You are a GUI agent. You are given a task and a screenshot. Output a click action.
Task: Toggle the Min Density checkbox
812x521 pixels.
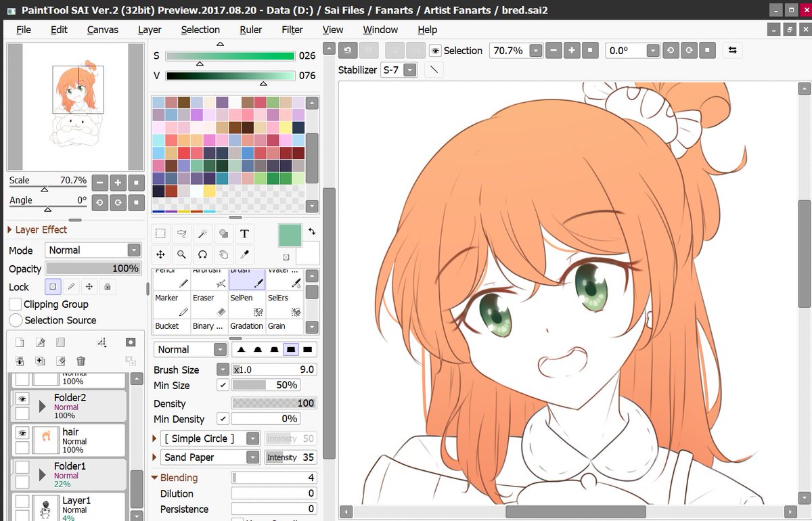(223, 419)
